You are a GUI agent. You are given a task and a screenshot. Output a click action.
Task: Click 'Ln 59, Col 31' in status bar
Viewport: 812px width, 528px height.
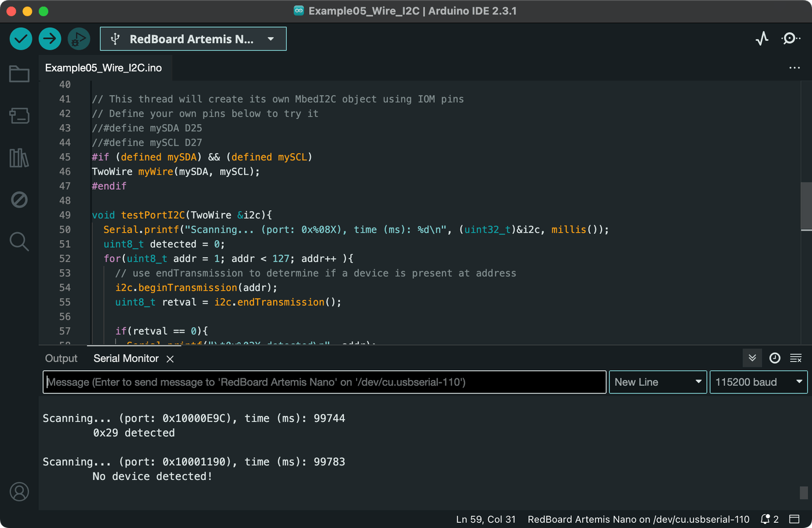coord(485,519)
